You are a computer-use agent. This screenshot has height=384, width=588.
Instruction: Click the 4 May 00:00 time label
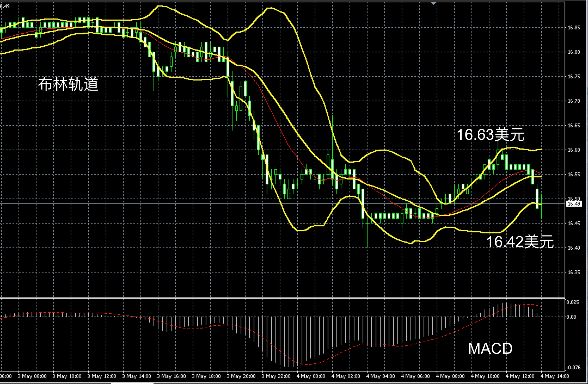311,376
